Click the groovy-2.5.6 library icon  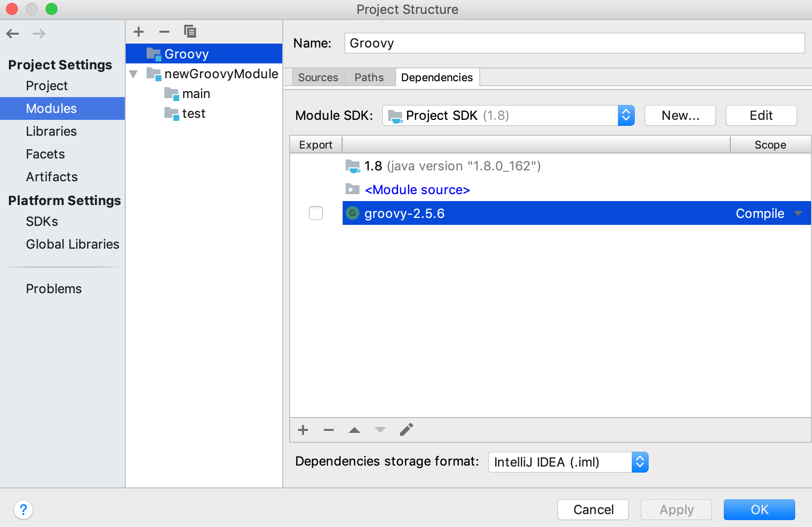coord(353,213)
